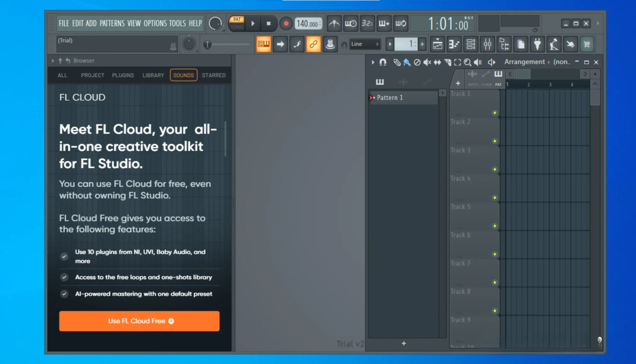Image resolution: width=636 pixels, height=364 pixels.
Task: Toggle the 3-2-1 countdown before recording
Action: tap(367, 24)
